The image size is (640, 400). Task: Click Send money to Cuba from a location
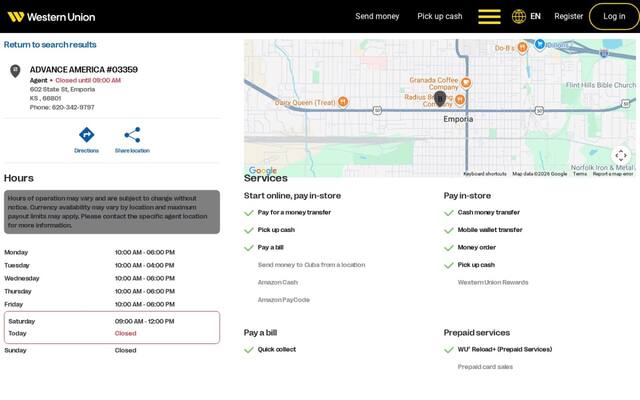click(x=311, y=265)
